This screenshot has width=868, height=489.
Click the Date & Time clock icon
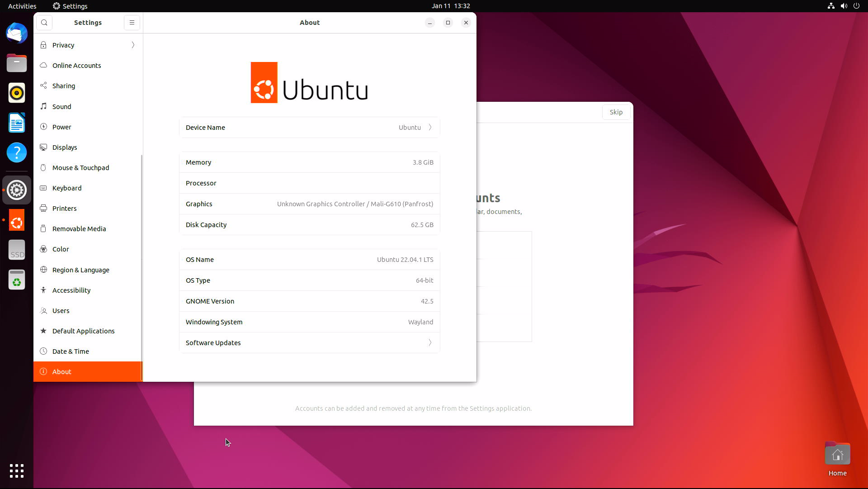tap(43, 351)
